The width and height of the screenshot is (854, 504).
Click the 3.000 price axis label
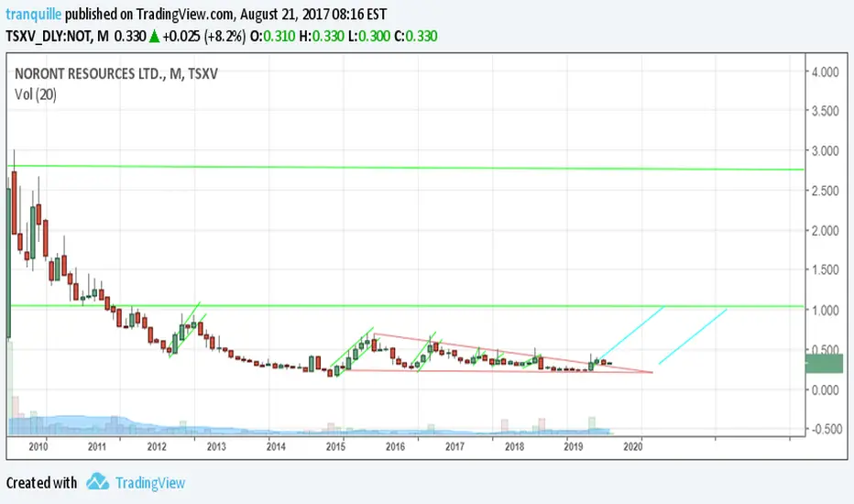point(825,151)
